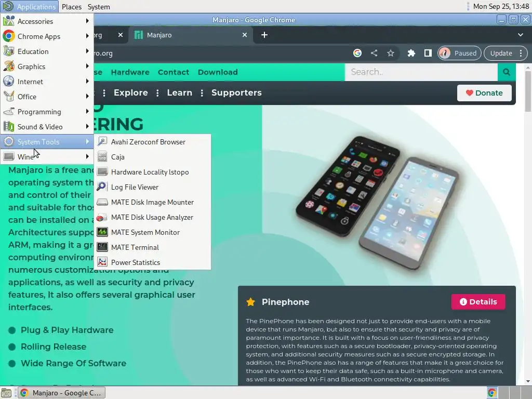The image size is (532, 399).
Task: Launch MATE Disk Image Mounter icon
Action: (x=102, y=202)
